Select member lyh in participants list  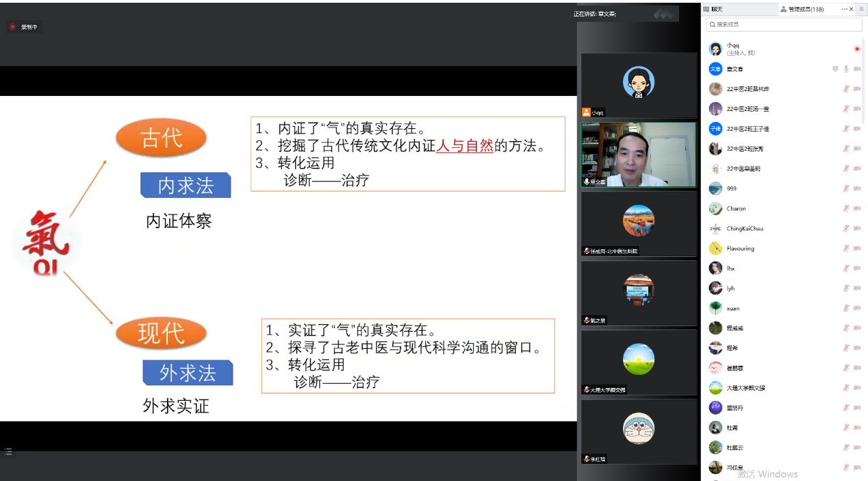tap(730, 288)
